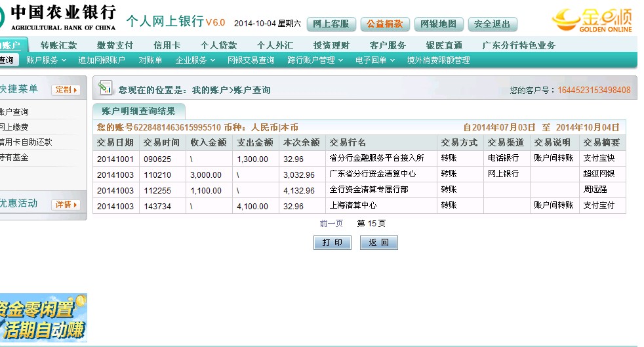Open the 网上客服 online support button
The height and width of the screenshot is (347, 644).
point(331,24)
